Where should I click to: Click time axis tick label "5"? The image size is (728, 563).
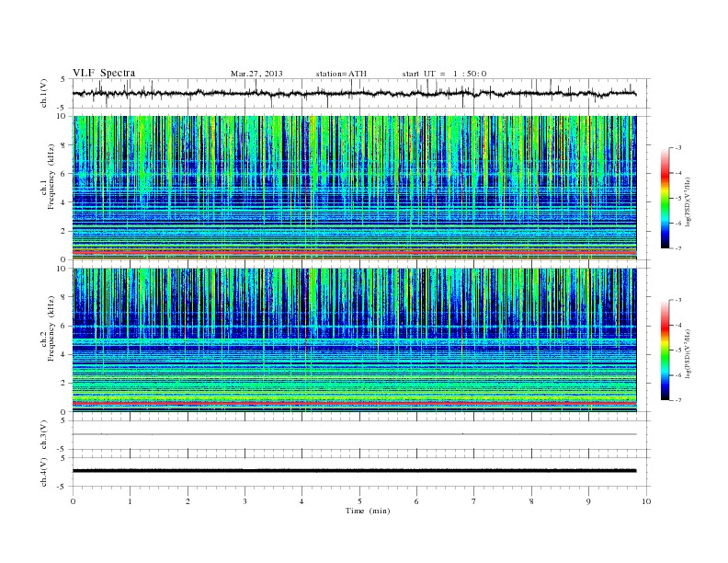coord(359,501)
